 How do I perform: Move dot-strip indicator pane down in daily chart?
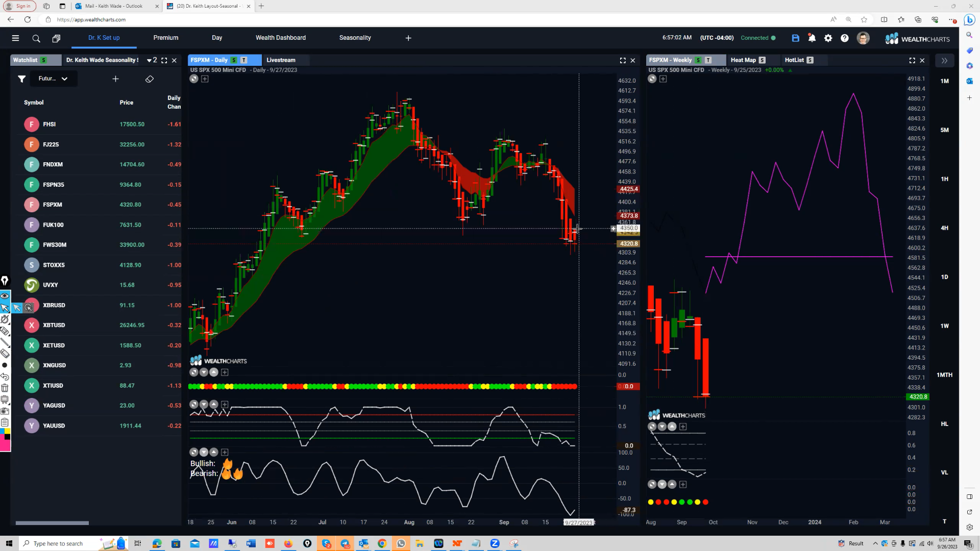[x=204, y=372]
